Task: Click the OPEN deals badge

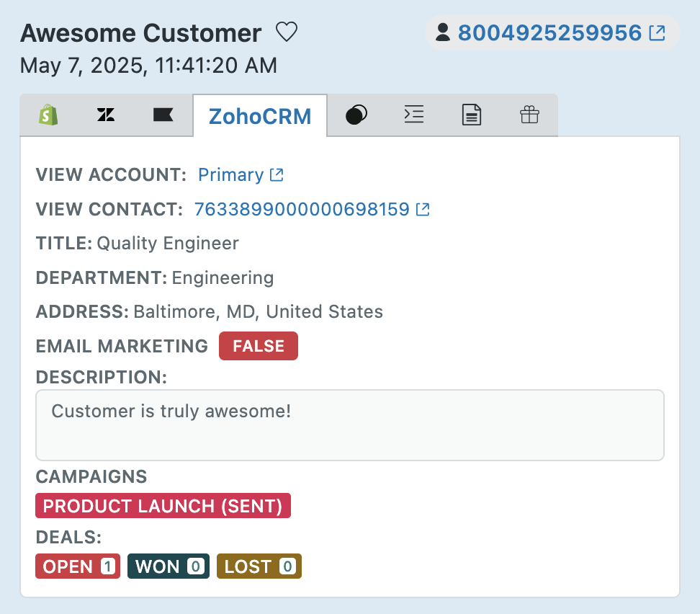Action: [x=78, y=566]
